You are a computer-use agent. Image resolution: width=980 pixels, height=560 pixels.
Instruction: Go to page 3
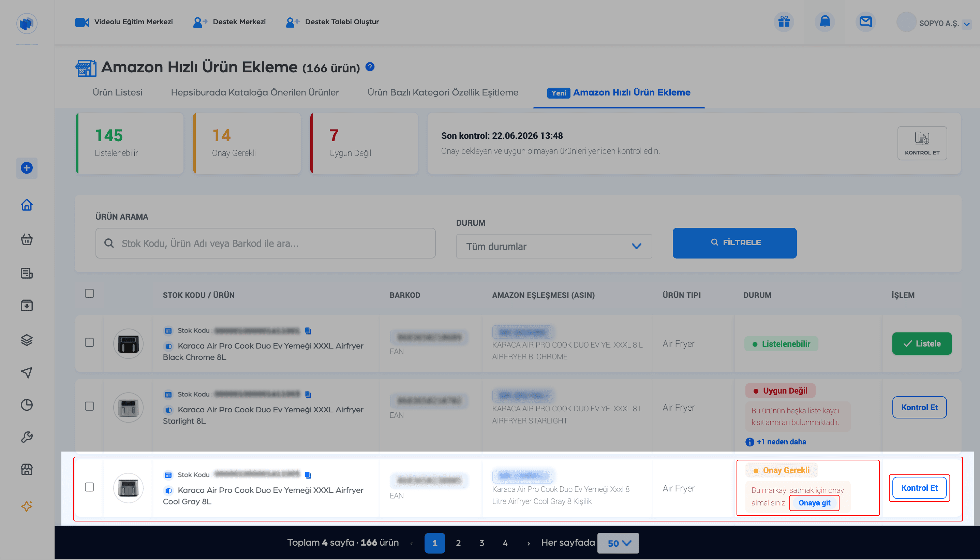pos(482,543)
